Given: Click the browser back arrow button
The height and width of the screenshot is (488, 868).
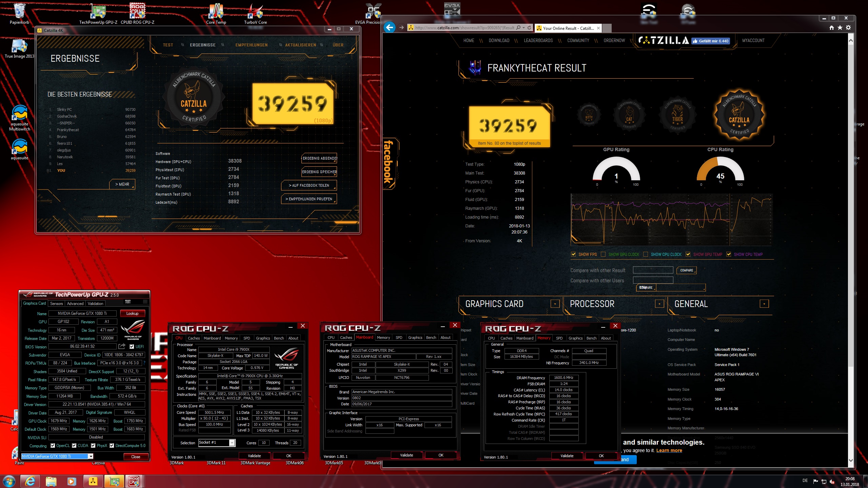Looking at the screenshot, I should pos(390,27).
